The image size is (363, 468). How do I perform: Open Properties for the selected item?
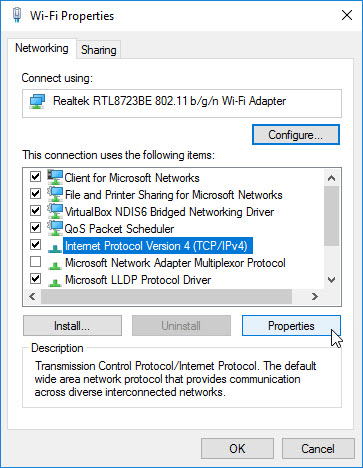[291, 326]
